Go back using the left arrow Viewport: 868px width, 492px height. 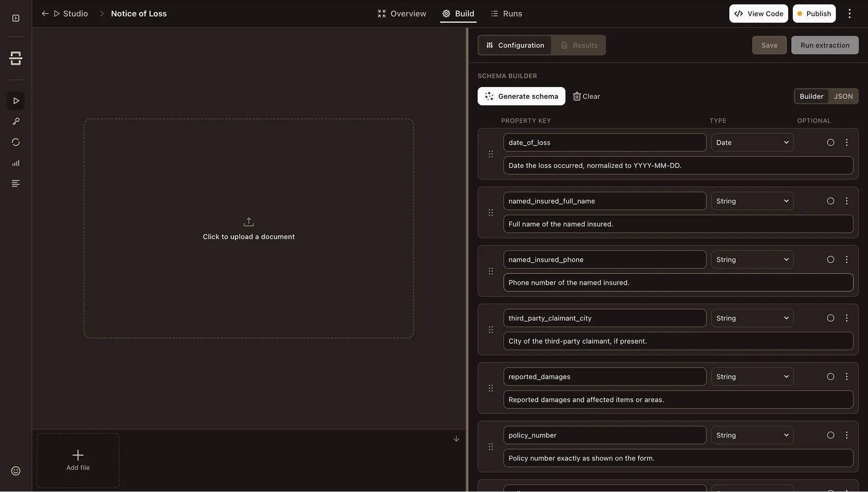coord(45,13)
